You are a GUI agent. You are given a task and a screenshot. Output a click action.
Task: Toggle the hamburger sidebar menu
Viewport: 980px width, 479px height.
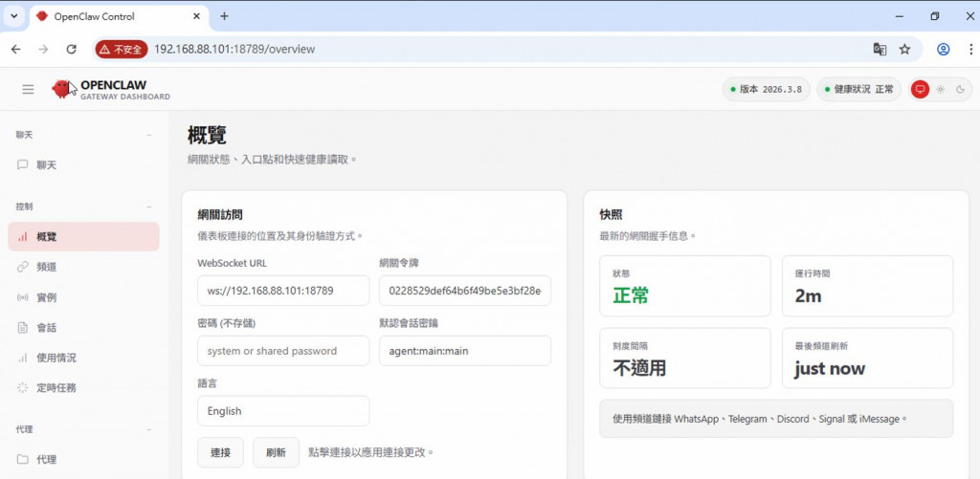(x=28, y=89)
